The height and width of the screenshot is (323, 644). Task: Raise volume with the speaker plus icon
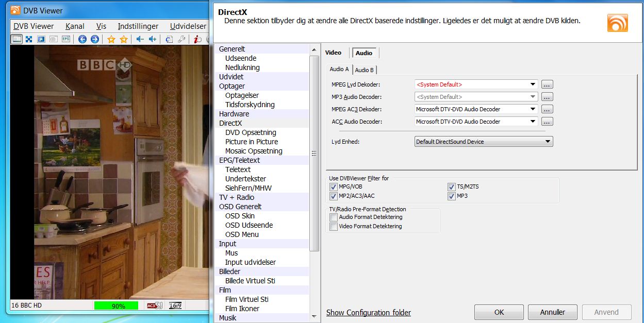coord(152,39)
